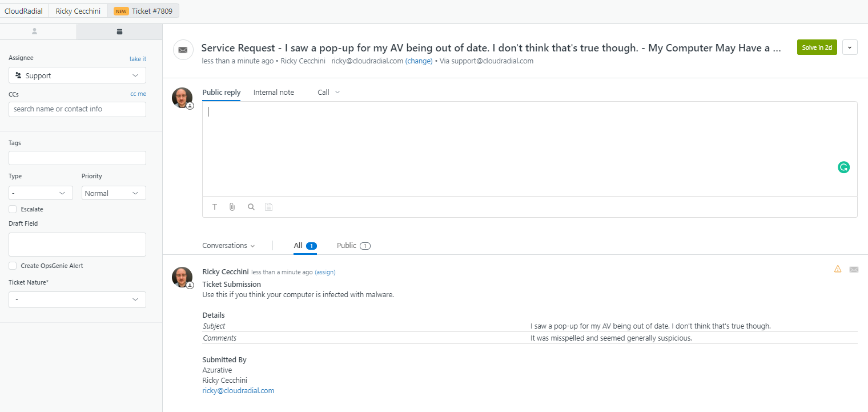The image size is (868, 412).
Task: Apply macro via the document icon
Action: (x=269, y=207)
